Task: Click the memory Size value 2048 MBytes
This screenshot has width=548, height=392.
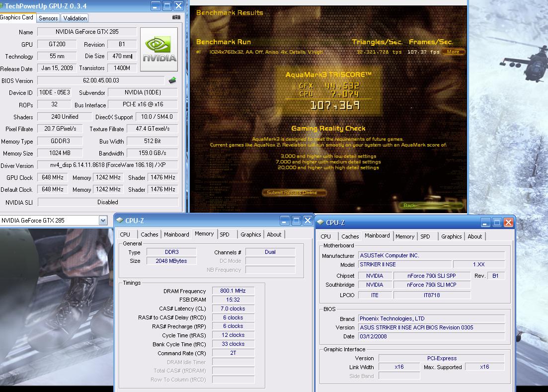Action: pyautogui.click(x=171, y=261)
